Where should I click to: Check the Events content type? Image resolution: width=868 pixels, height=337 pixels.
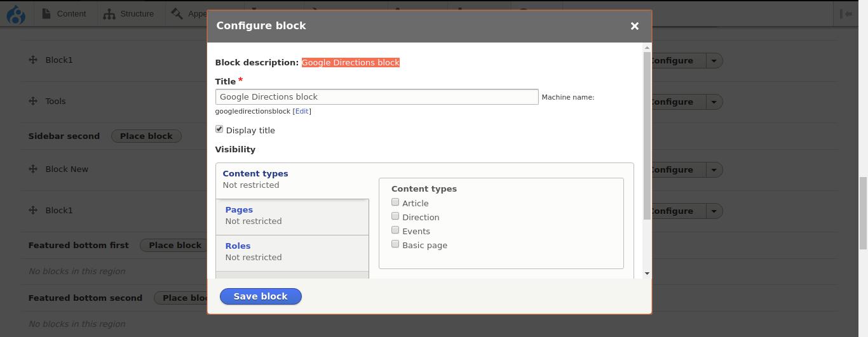395,230
